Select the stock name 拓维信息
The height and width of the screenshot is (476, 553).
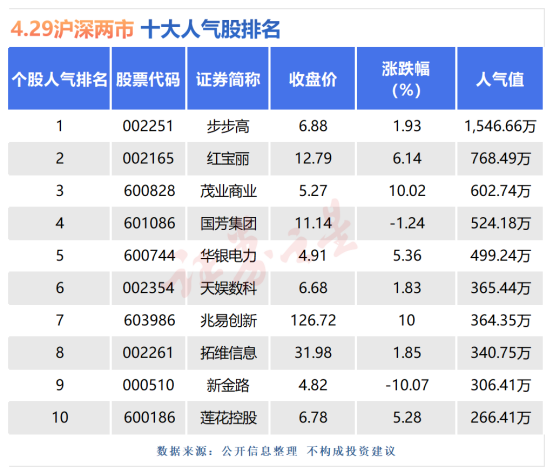point(228,353)
